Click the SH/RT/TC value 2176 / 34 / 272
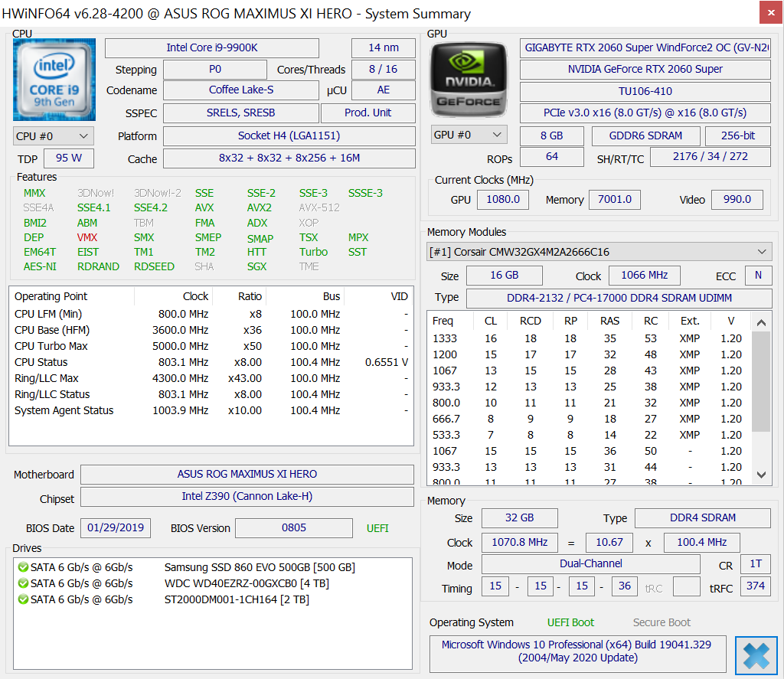This screenshot has width=784, height=679. pyautogui.click(x=710, y=156)
